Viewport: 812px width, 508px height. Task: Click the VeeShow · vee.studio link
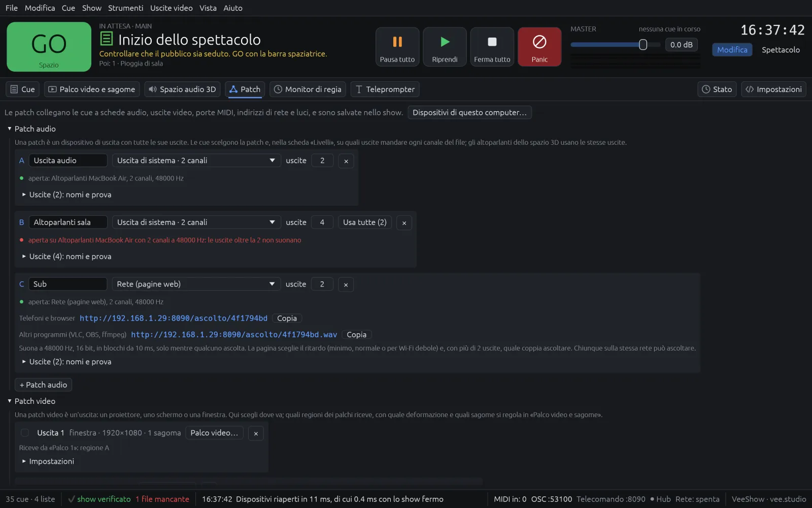tap(769, 499)
